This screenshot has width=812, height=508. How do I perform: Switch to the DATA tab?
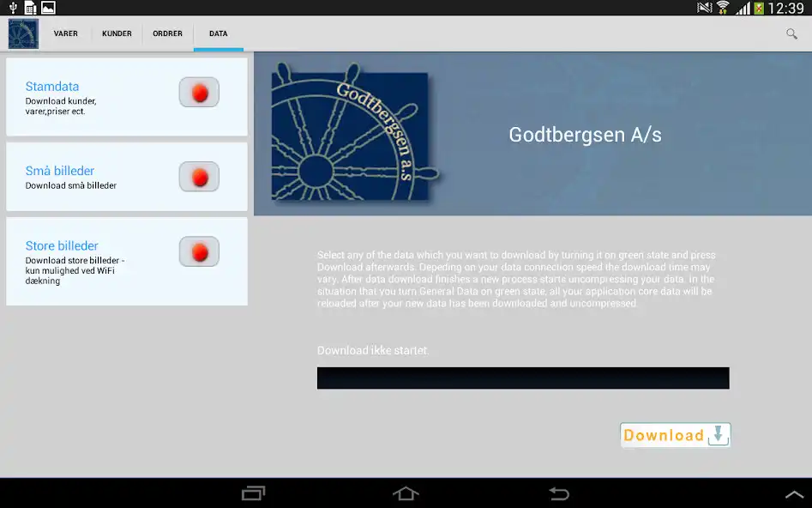pyautogui.click(x=218, y=33)
